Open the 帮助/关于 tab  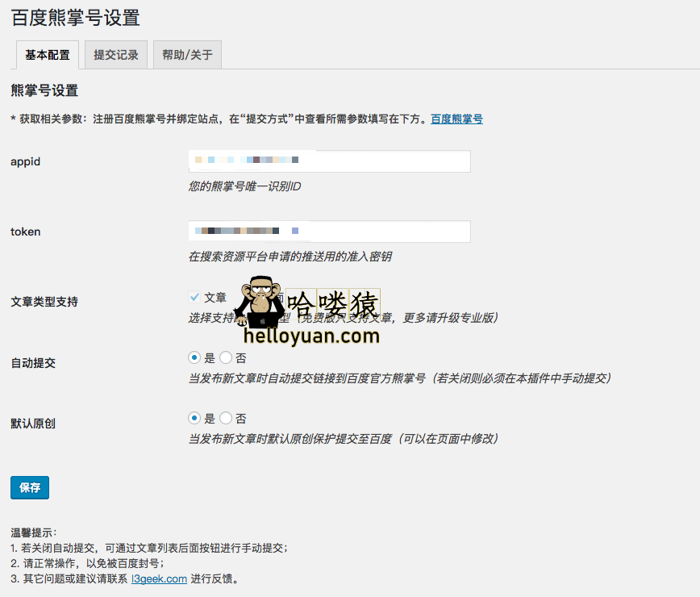click(x=187, y=55)
